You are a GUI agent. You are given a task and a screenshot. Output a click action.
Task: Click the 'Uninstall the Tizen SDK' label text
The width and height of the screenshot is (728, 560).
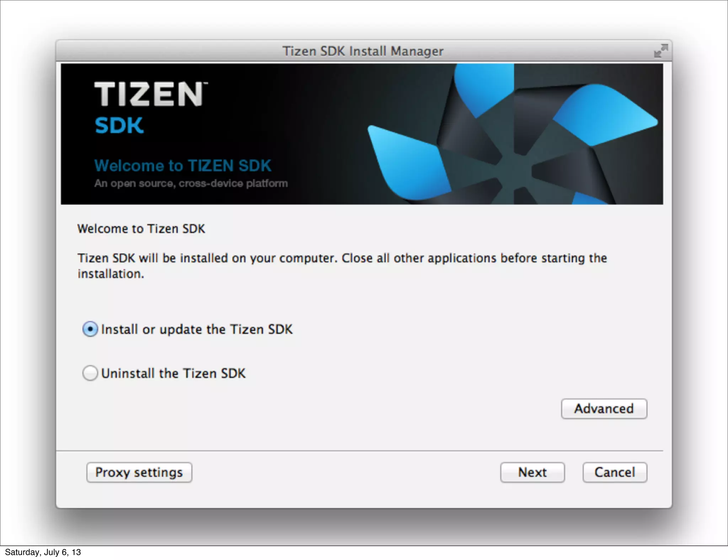pos(173,373)
